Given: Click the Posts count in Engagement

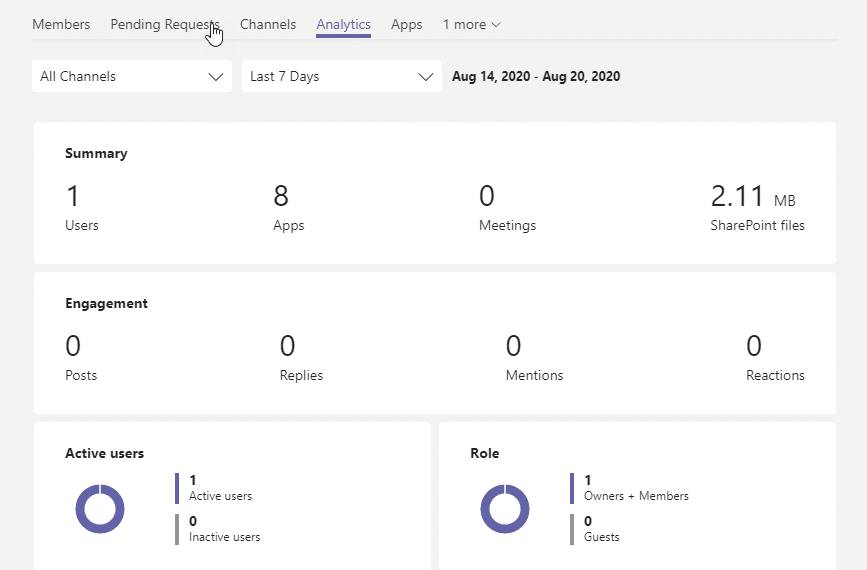Looking at the screenshot, I should pos(73,346).
